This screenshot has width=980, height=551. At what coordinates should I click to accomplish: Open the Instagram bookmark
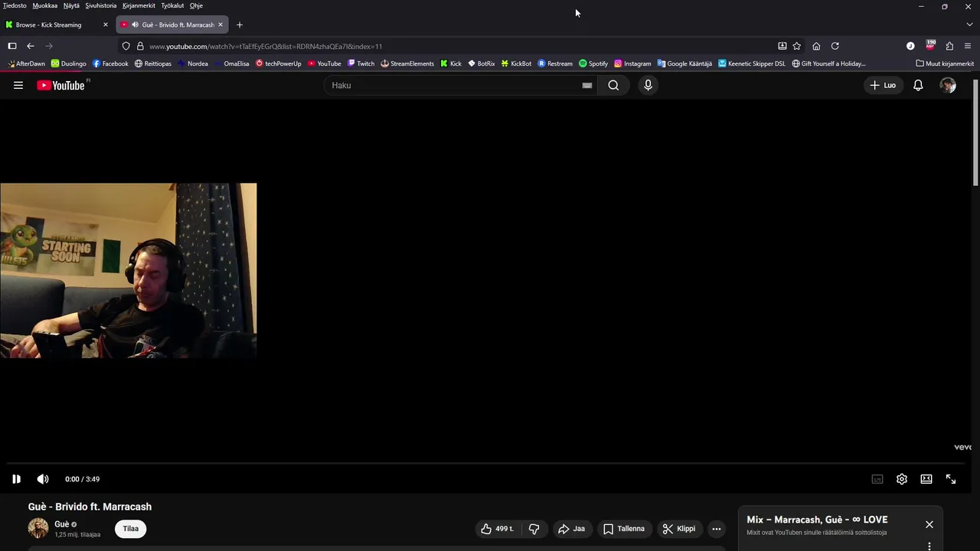(x=632, y=64)
